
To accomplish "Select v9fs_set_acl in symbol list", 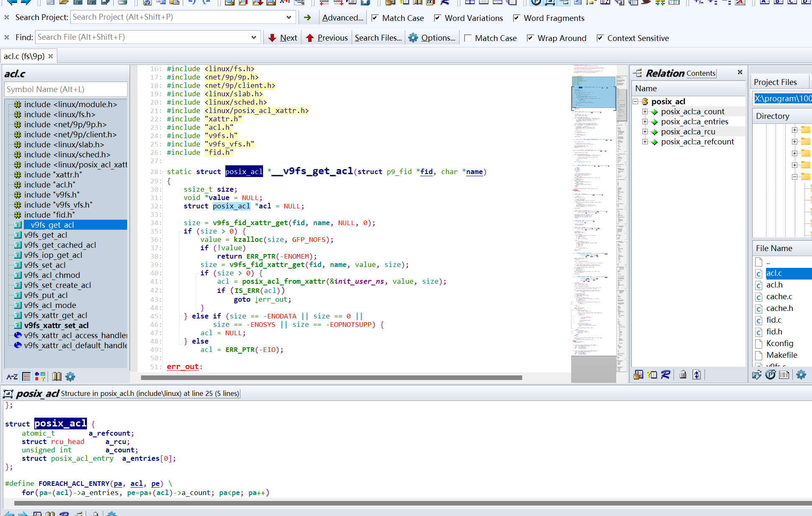I will click(45, 265).
